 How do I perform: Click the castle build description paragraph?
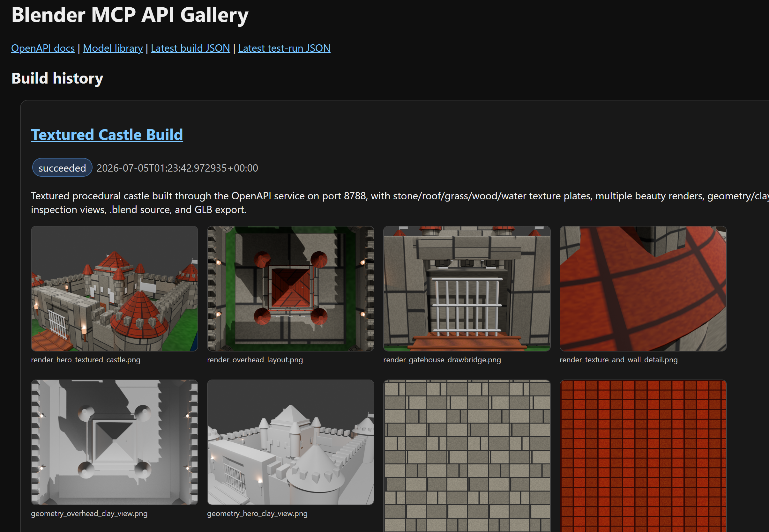(400, 203)
